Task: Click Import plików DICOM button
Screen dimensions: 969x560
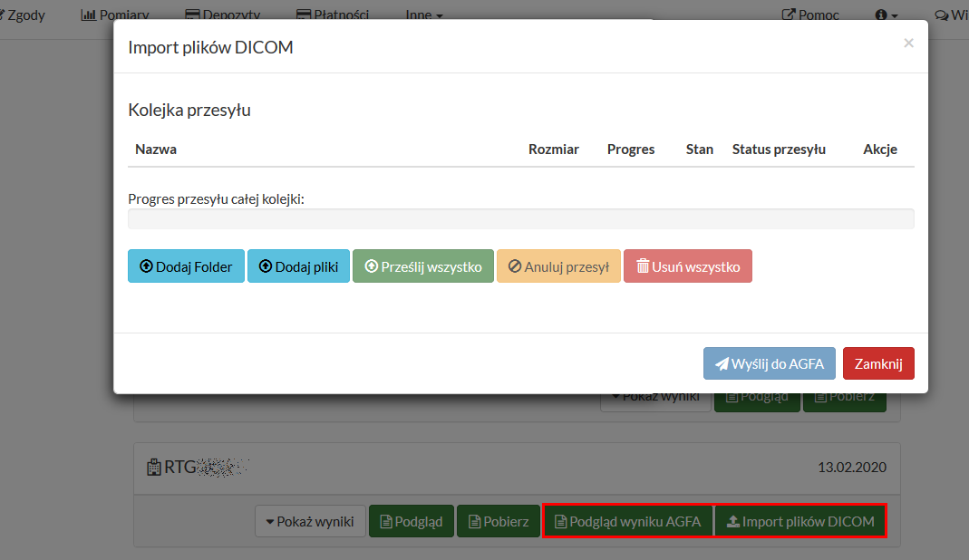Action: point(799,521)
